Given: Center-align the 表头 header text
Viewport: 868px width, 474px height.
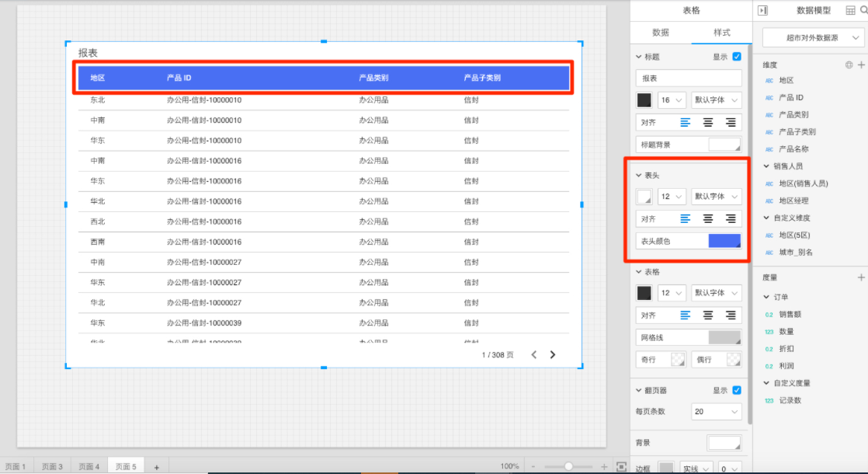Looking at the screenshot, I should coord(708,219).
